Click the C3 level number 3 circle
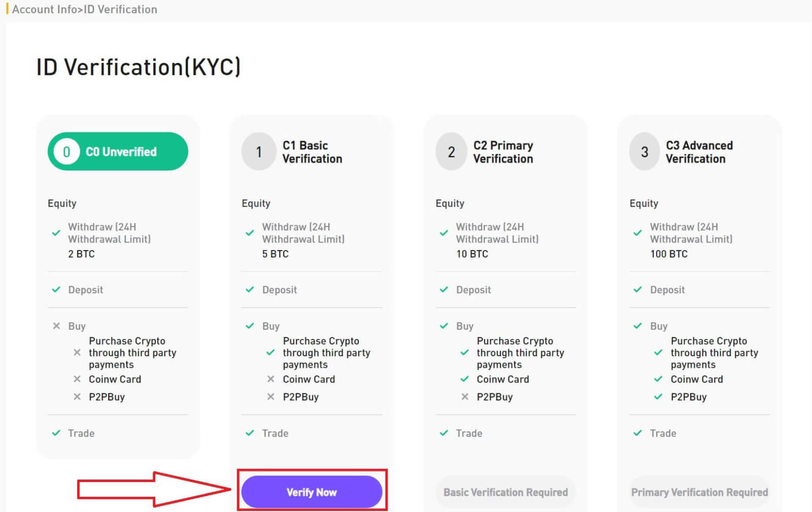Image resolution: width=812 pixels, height=512 pixels. click(x=645, y=152)
